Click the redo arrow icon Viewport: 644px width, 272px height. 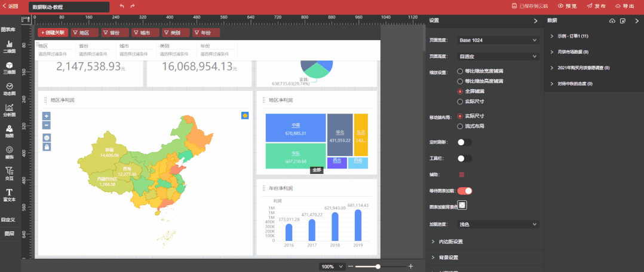(133, 6)
